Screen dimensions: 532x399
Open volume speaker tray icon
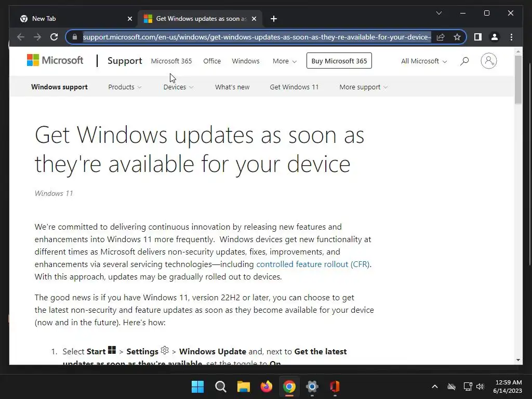tap(480, 387)
